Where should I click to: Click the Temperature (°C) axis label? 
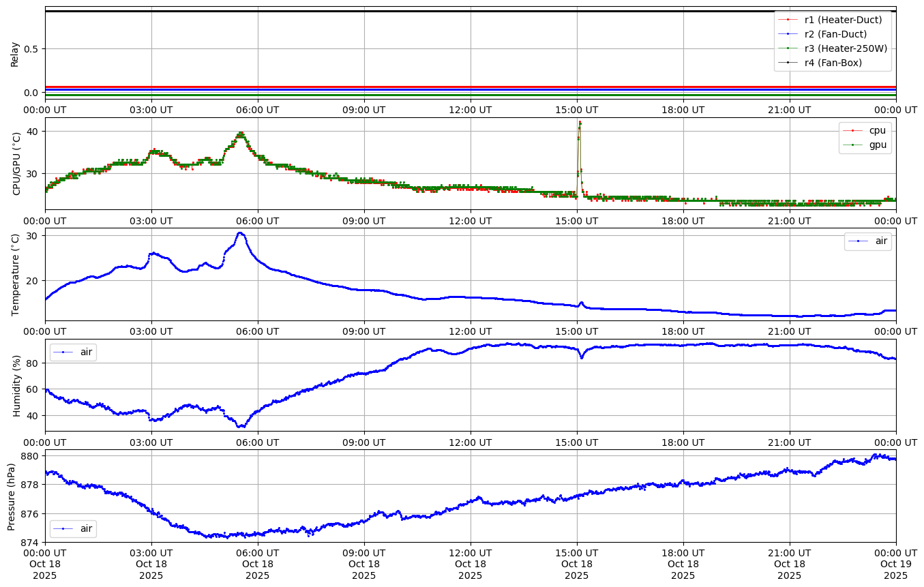[x=17, y=274]
